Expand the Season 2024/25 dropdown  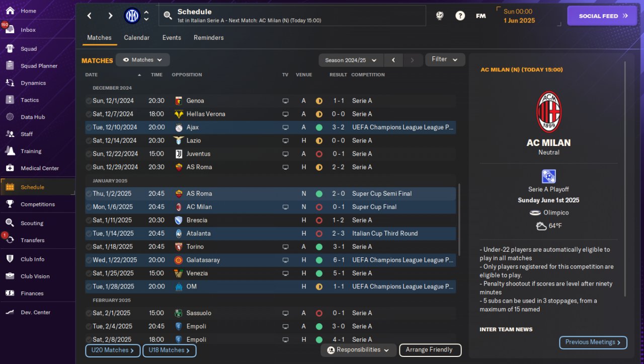[x=351, y=60]
